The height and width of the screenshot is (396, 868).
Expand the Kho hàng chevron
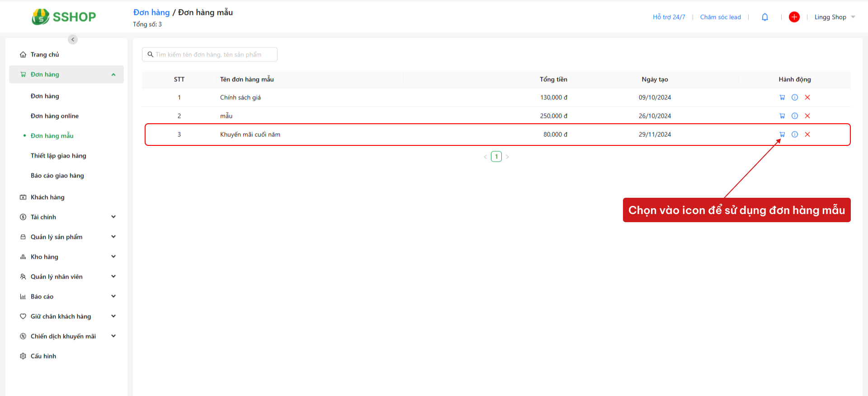click(113, 257)
